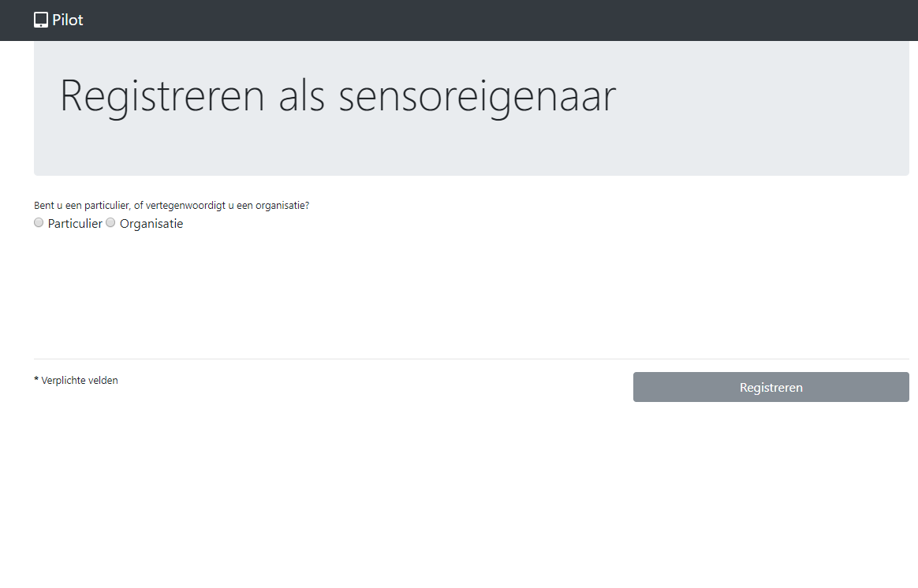Click the word 'sensoreigenaar' in the title

point(477,96)
